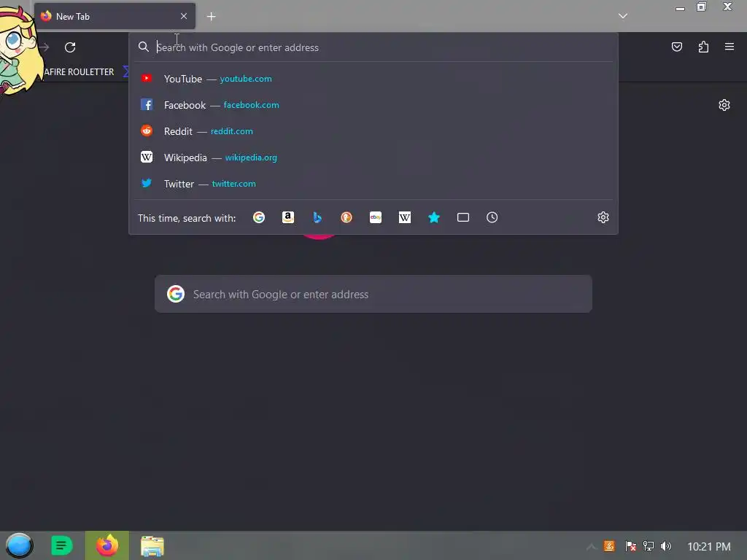The image size is (747, 560).
Task: Search this time with Bing icon
Action: pos(317,217)
